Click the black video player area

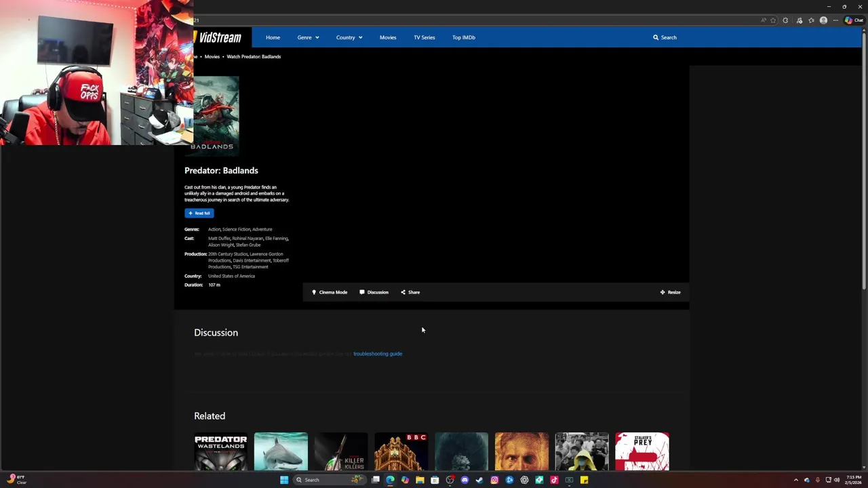pos(496,174)
